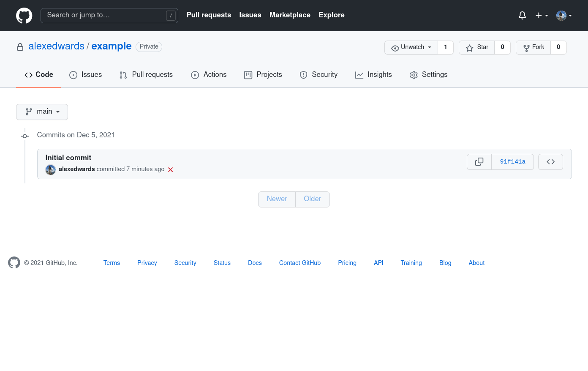Screen dimensions: 588x371
Task: Open the plus create-new menu
Action: [542, 16]
